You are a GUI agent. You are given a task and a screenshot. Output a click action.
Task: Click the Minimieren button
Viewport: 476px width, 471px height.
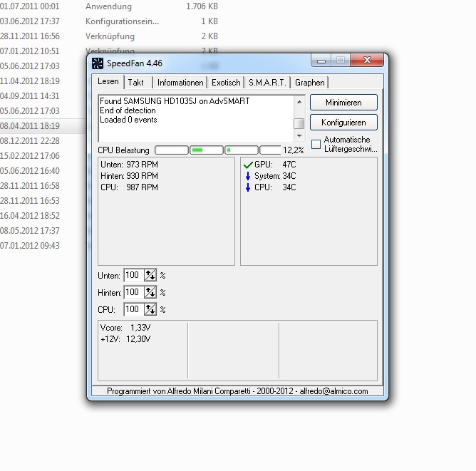(343, 103)
